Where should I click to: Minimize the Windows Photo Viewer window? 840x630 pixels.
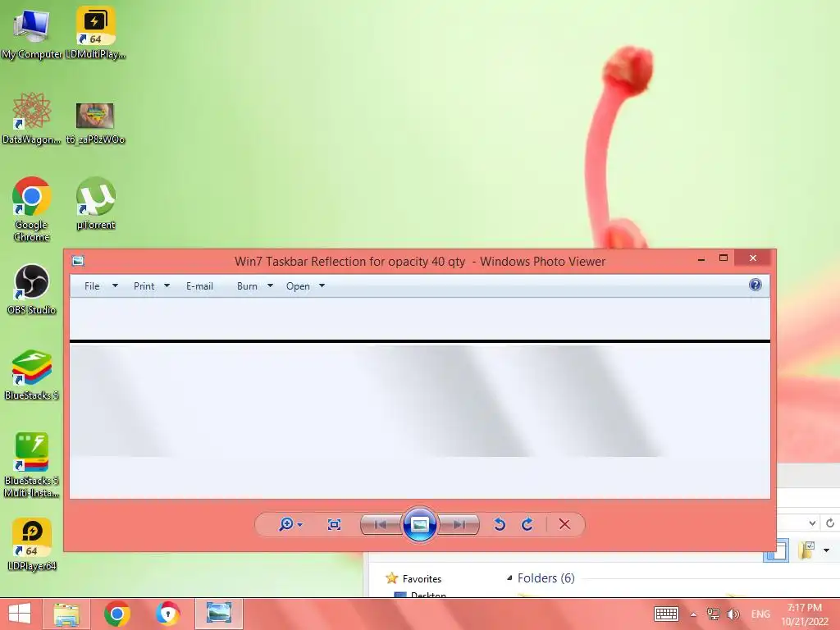point(701,258)
